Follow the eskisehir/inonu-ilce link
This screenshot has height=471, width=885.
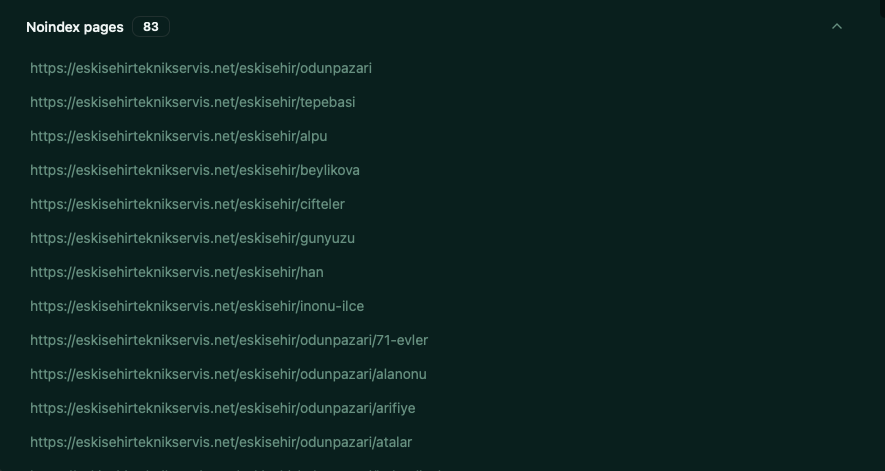tap(197, 306)
